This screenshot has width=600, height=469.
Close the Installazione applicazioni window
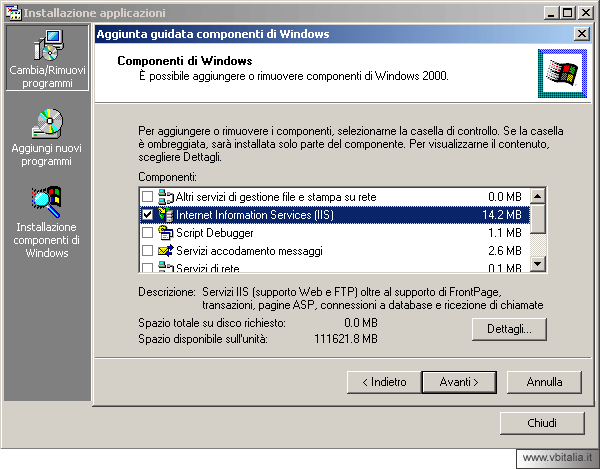click(x=586, y=13)
